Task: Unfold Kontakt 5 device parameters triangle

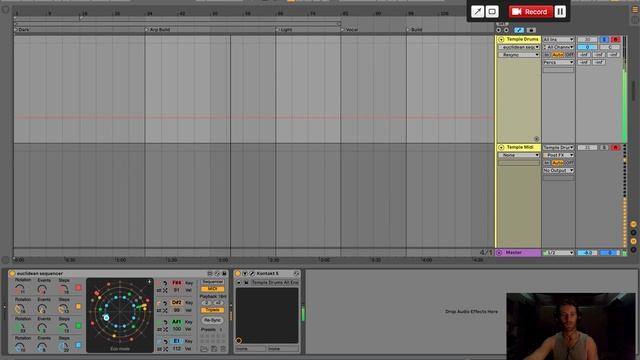Action: (244, 273)
